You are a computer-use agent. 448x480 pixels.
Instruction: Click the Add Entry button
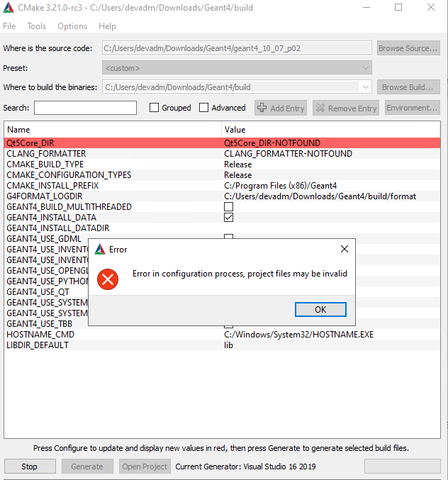281,108
